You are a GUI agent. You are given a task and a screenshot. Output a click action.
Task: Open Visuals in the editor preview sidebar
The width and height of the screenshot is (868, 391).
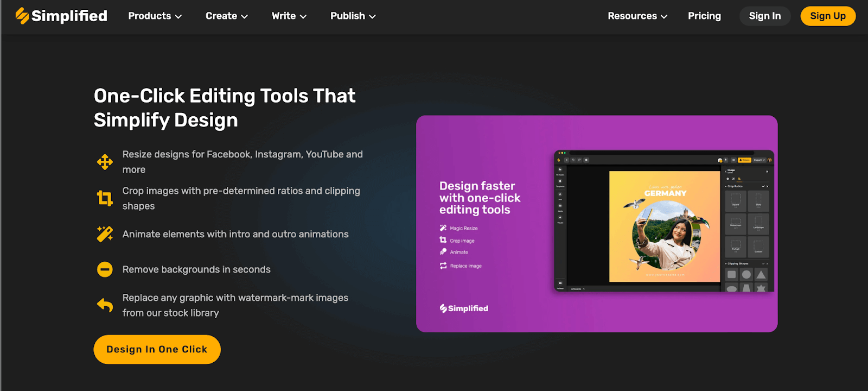coord(560,219)
